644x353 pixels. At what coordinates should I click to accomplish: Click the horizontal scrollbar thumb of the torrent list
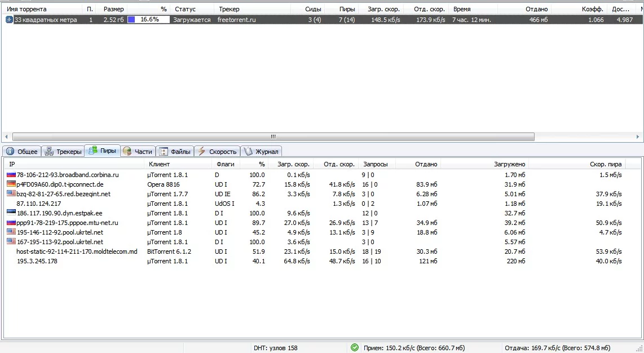click(x=273, y=136)
